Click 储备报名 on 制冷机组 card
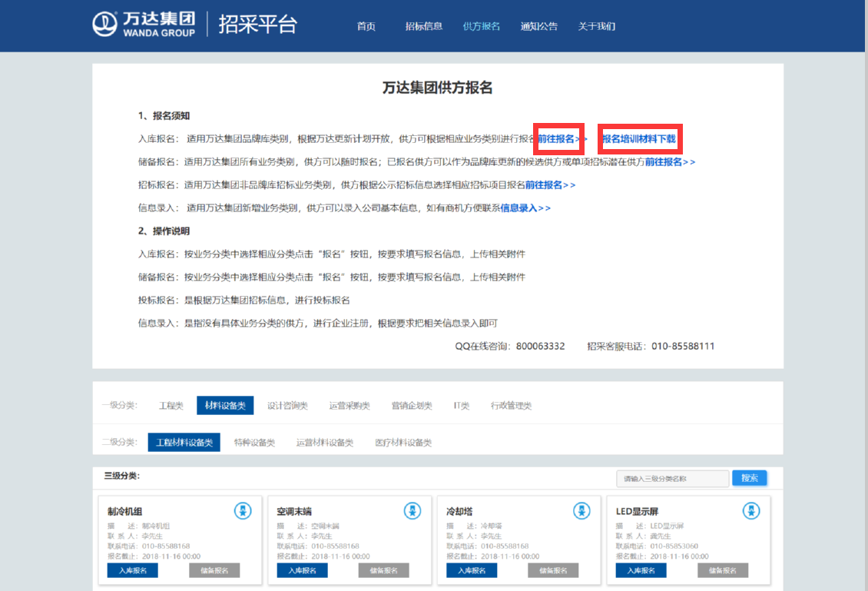Screen dimensions: 868x591 pos(214,570)
